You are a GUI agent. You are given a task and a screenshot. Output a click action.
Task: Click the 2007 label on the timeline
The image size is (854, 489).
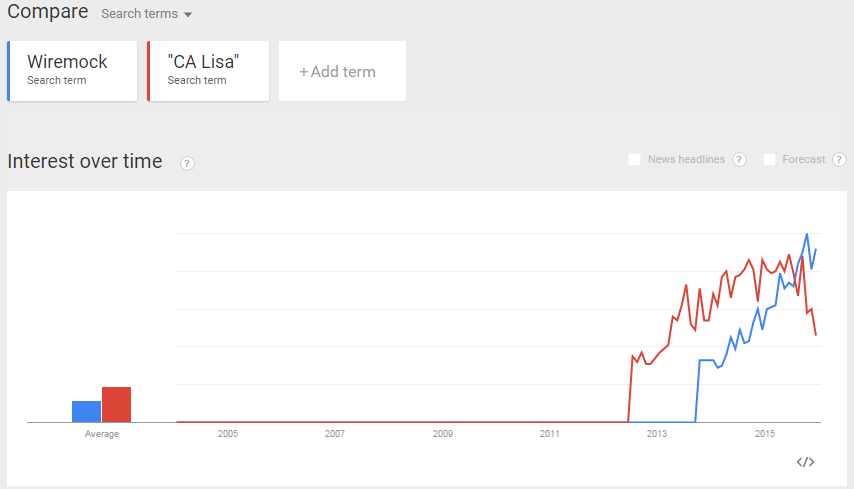(335, 434)
